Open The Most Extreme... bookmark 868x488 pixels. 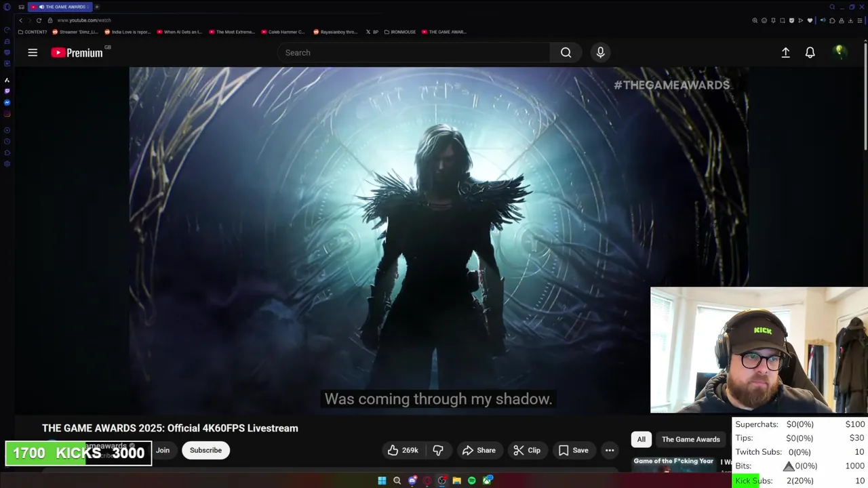[x=232, y=32]
